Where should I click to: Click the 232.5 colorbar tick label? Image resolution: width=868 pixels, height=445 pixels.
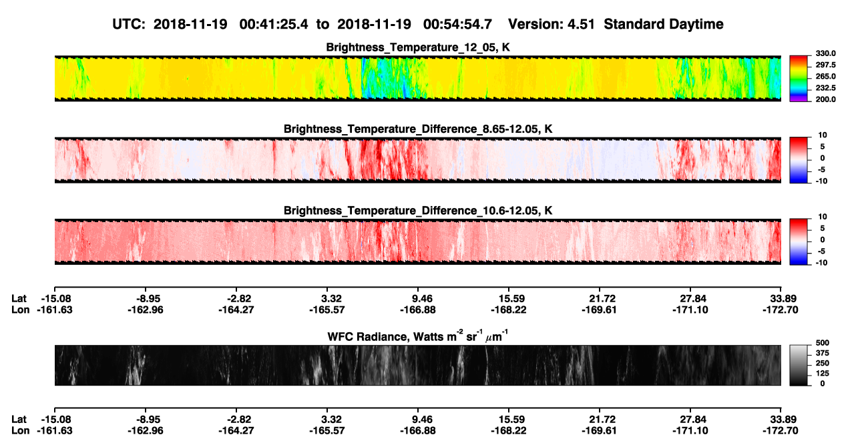[825, 87]
